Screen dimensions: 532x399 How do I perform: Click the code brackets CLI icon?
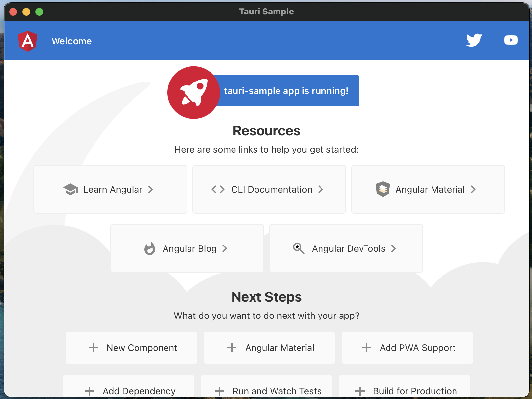[x=218, y=189]
